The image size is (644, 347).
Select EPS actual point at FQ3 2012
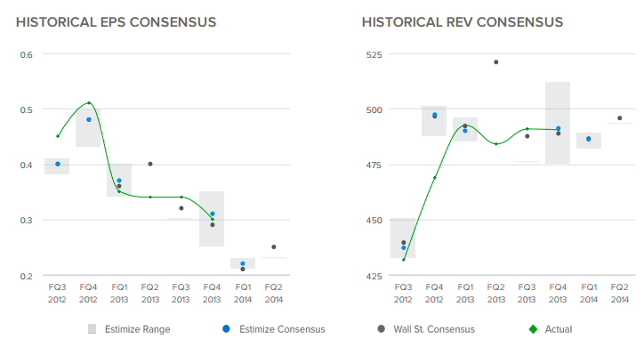[58, 136]
